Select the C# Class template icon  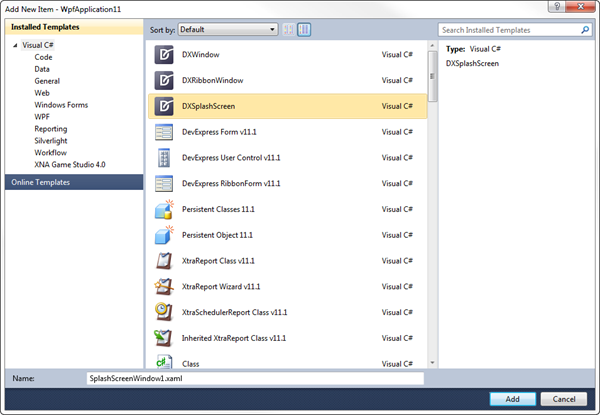pos(164,362)
